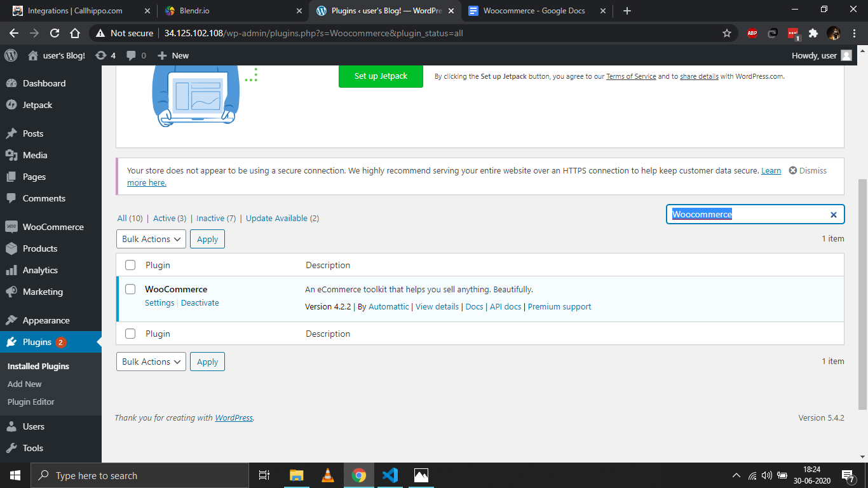The image size is (868, 488).
Task: Click browser back arrow
Action: (x=14, y=33)
